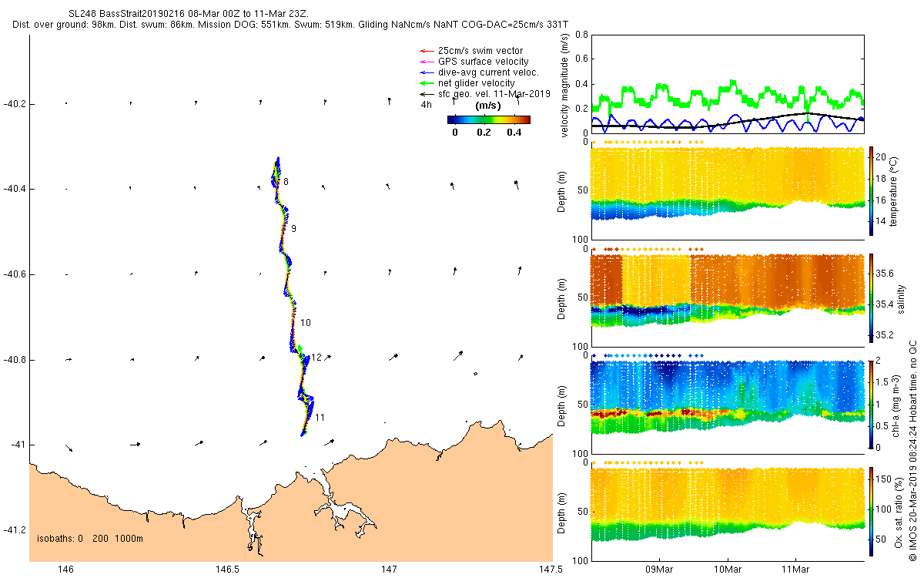
Task: Click the chl-a colorbar
Action: 871,405
